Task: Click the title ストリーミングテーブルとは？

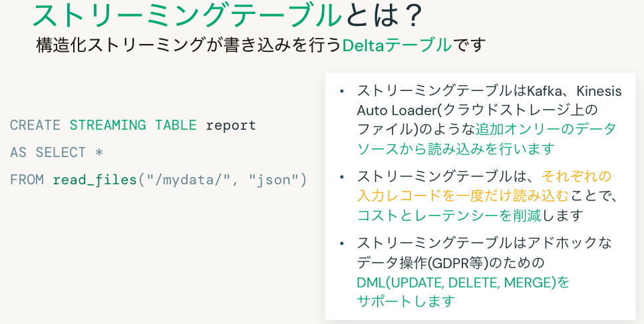Action: pos(228,15)
